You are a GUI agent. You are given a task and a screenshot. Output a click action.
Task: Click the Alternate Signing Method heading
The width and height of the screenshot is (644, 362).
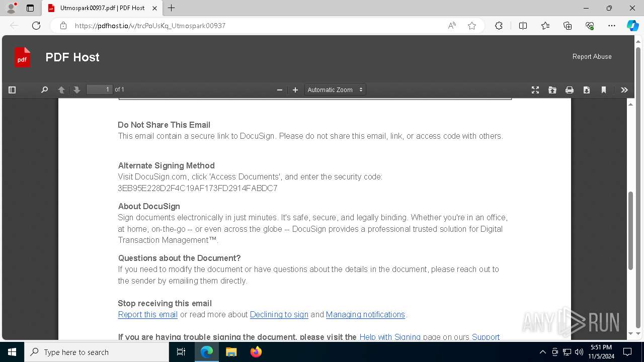pos(167,165)
